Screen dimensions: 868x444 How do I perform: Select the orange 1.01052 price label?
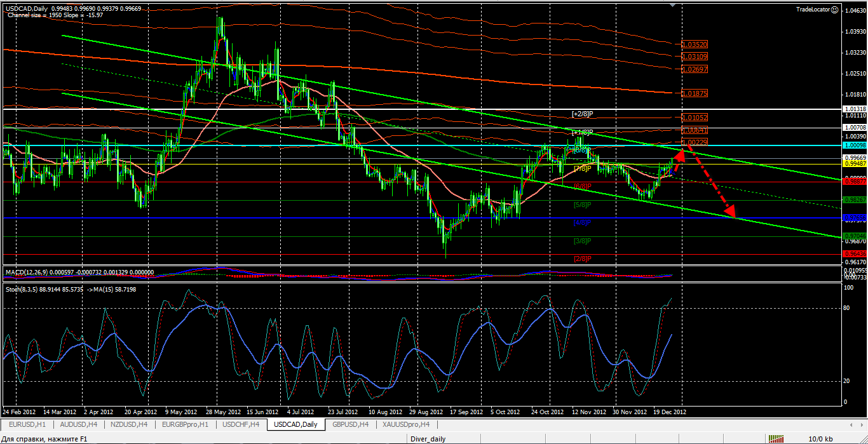694,118
